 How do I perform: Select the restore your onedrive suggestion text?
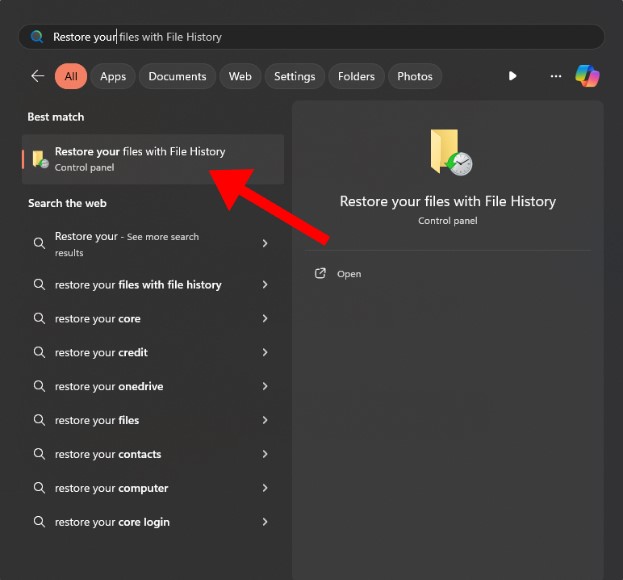pos(109,386)
